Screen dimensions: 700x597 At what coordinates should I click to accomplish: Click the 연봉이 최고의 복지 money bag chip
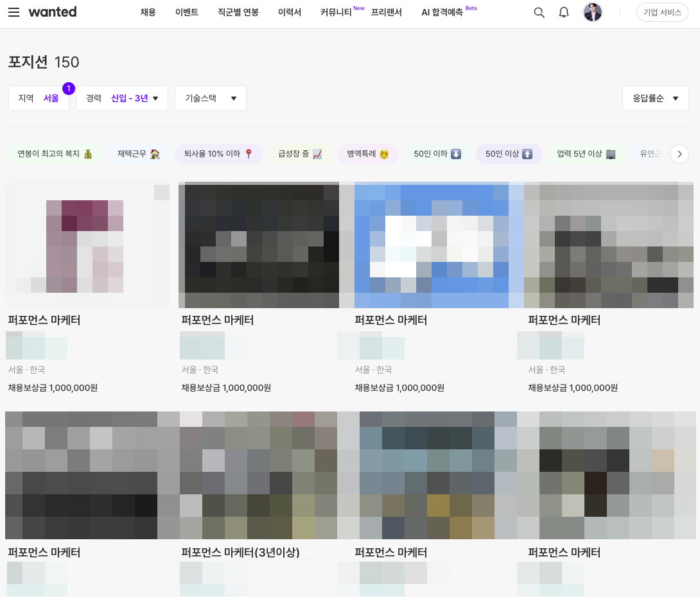pyautogui.click(x=56, y=154)
